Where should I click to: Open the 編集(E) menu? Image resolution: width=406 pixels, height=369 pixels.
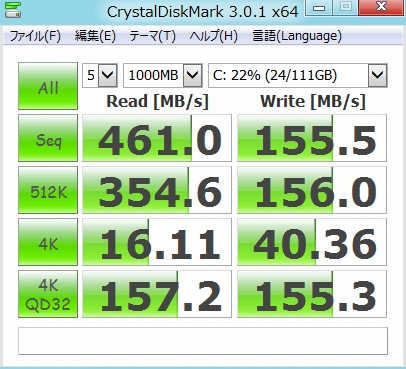[95, 36]
